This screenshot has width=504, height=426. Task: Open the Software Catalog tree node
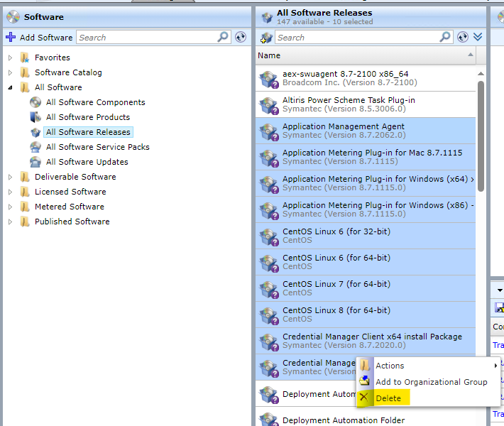coord(68,72)
